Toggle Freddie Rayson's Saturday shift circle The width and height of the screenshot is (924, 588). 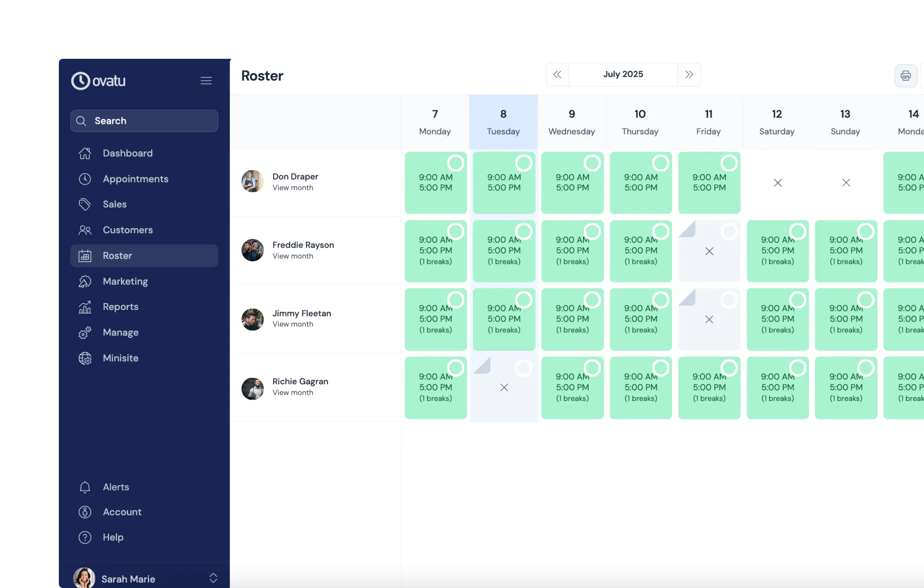pos(798,231)
